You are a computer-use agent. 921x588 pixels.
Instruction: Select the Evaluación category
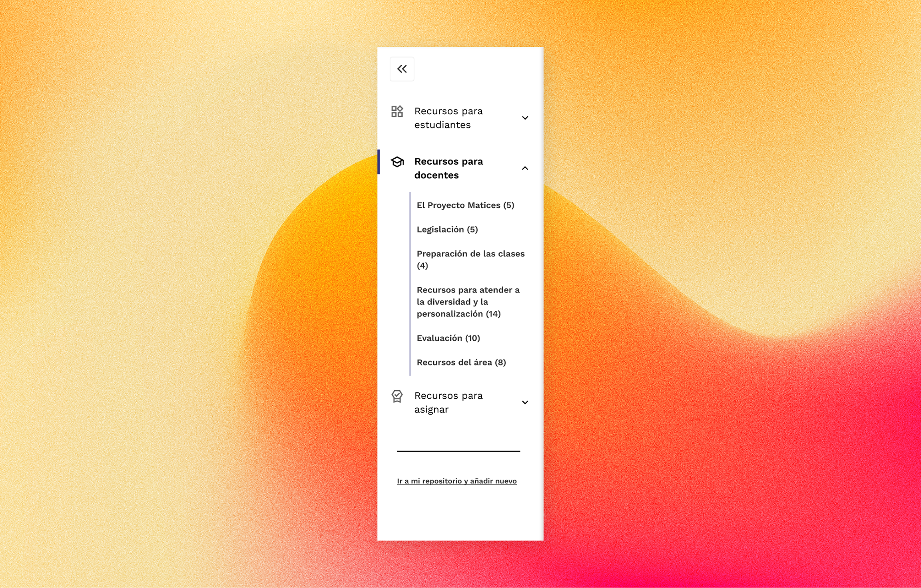pos(449,338)
